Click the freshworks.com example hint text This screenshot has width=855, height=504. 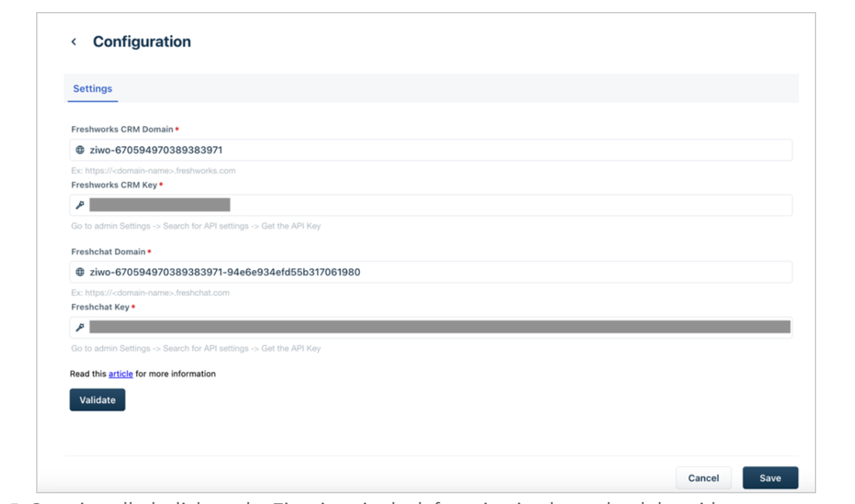click(153, 170)
